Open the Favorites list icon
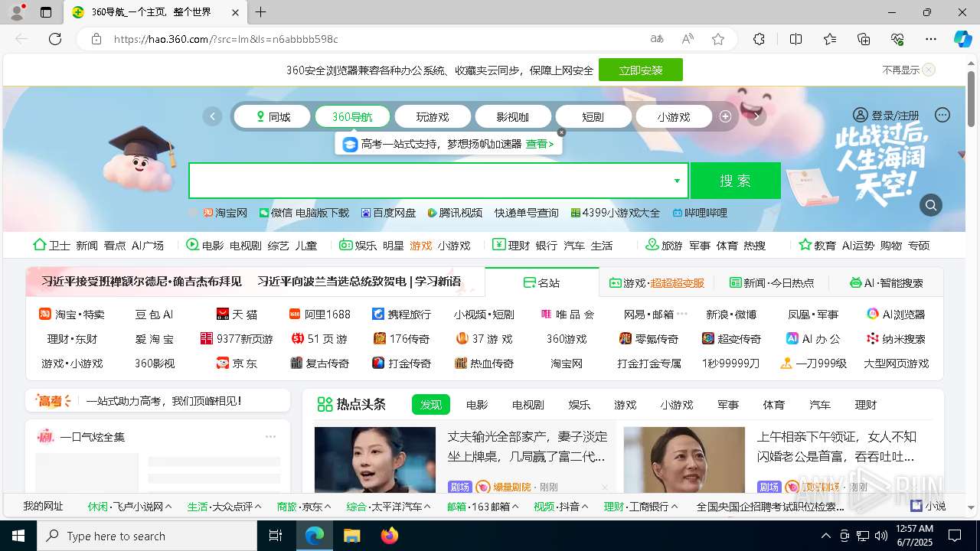 coord(830,39)
